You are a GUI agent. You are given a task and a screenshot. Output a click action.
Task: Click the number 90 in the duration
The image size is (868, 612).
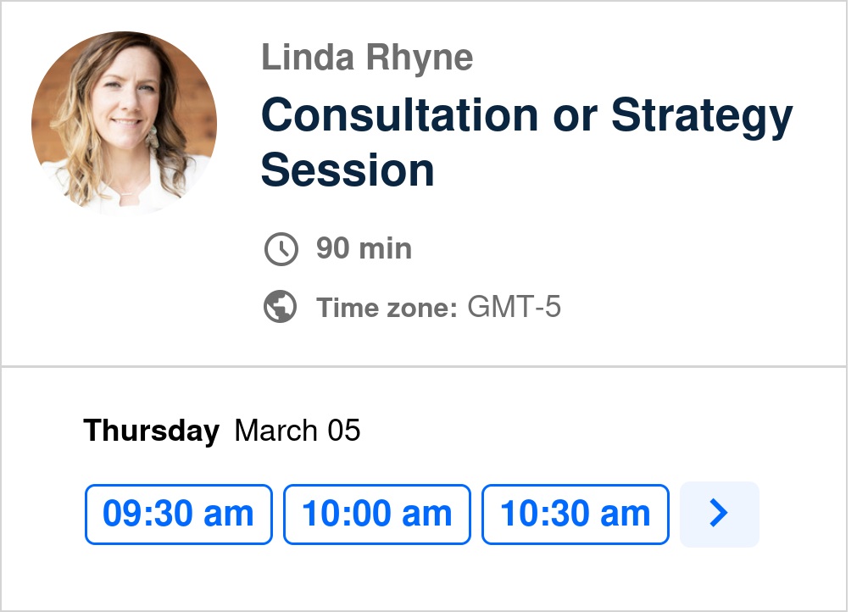click(333, 249)
